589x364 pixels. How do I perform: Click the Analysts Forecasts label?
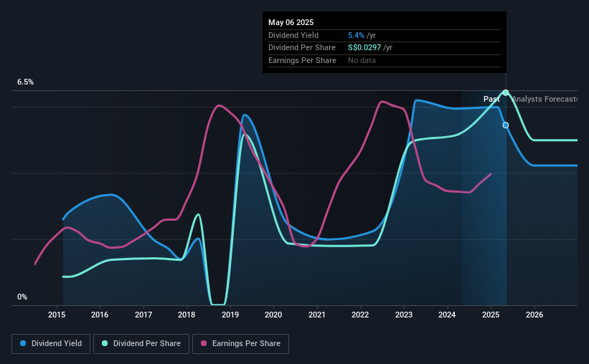pos(545,99)
